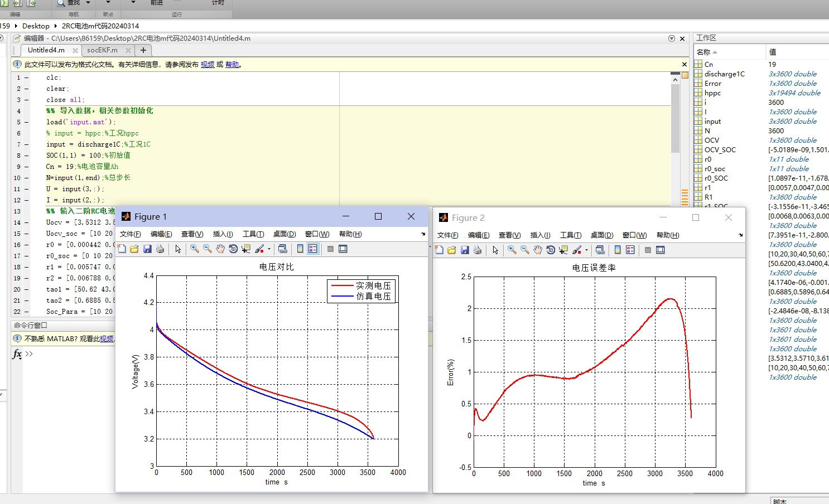Image resolution: width=829 pixels, height=504 pixels.
Task: Open the 查找 dropdown arrow in top toolbar
Action: 88,3
